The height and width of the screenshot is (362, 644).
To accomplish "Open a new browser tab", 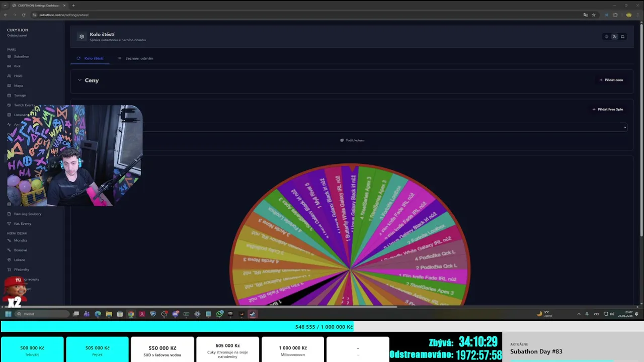I will [x=73, y=5].
